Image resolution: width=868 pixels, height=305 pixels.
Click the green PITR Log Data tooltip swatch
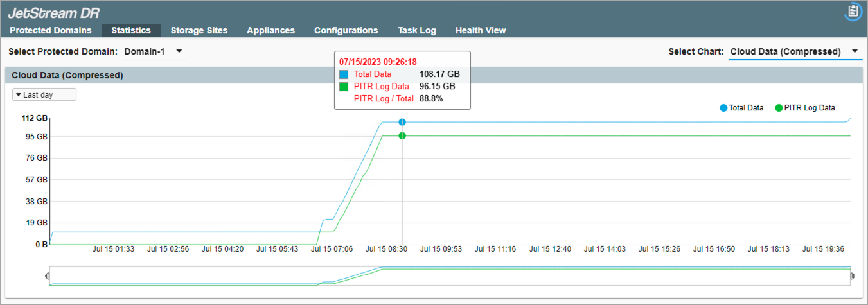[344, 87]
